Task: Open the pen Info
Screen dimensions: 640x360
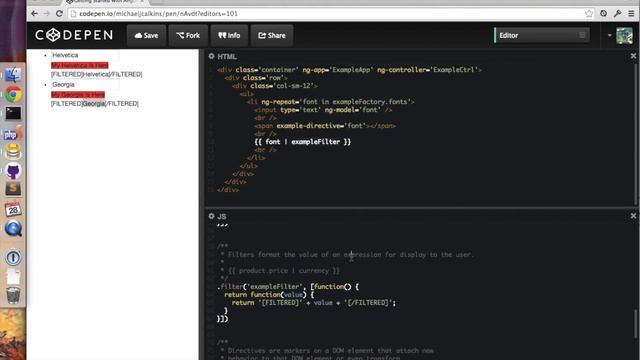Action: (229, 35)
